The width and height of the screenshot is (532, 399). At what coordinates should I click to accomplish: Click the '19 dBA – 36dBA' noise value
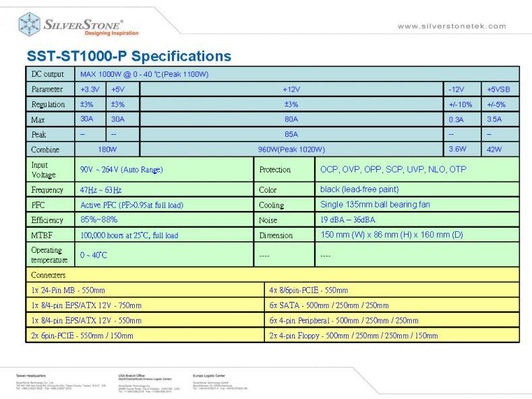[348, 220]
